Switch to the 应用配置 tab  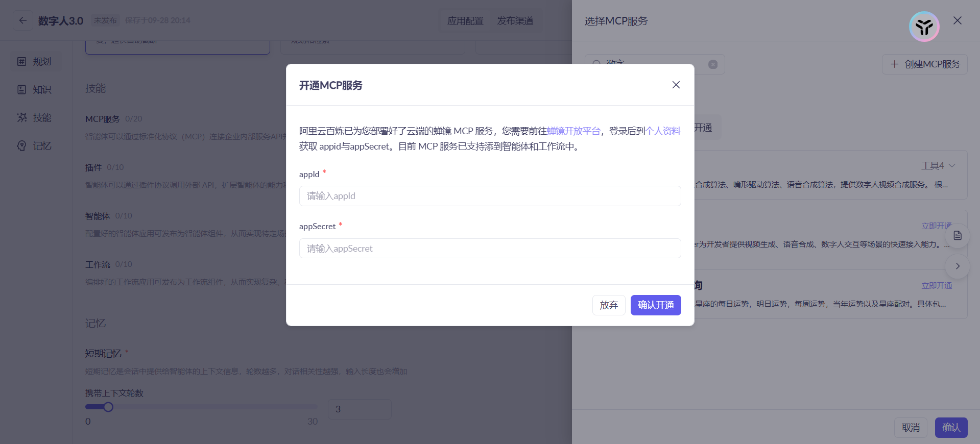465,21
